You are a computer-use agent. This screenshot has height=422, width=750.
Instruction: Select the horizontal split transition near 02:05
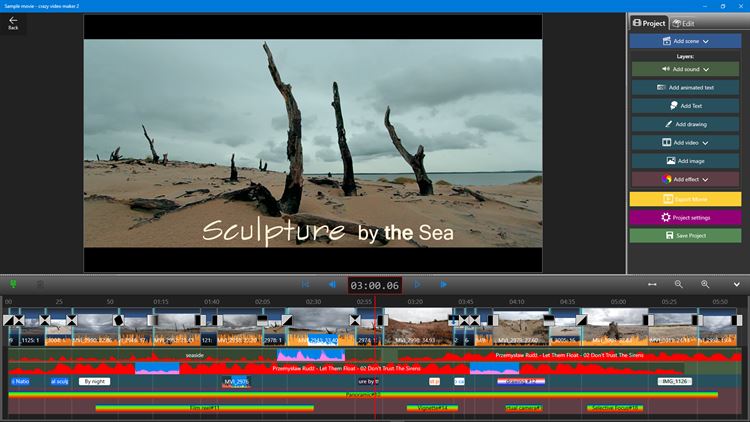coord(262,321)
